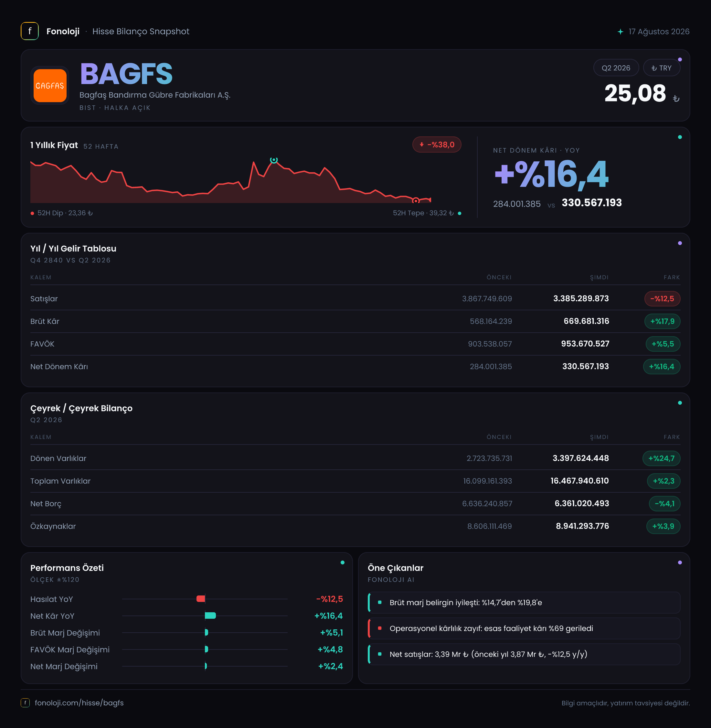The image size is (711, 728).
Task: Click the 52H Dip 23,36 label
Action: point(65,213)
